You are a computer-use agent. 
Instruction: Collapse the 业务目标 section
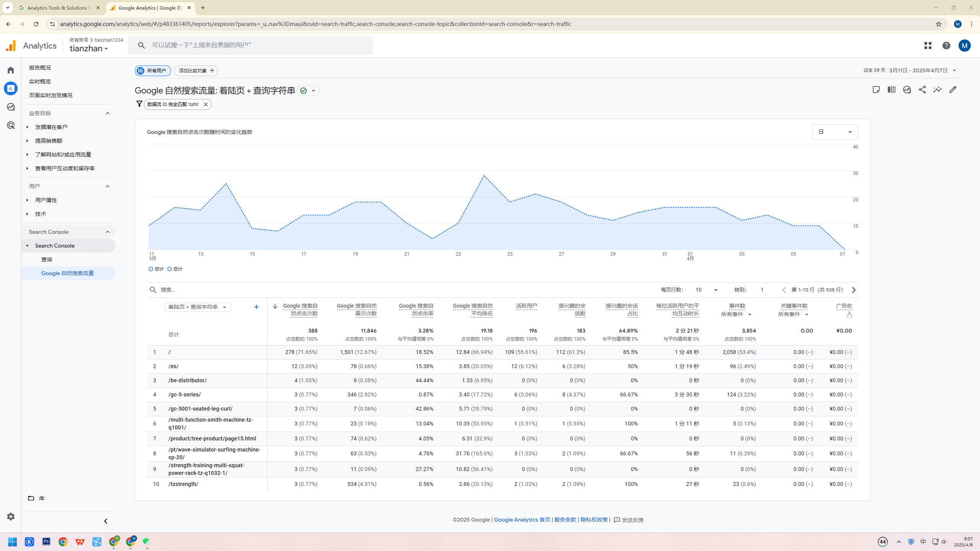click(108, 113)
